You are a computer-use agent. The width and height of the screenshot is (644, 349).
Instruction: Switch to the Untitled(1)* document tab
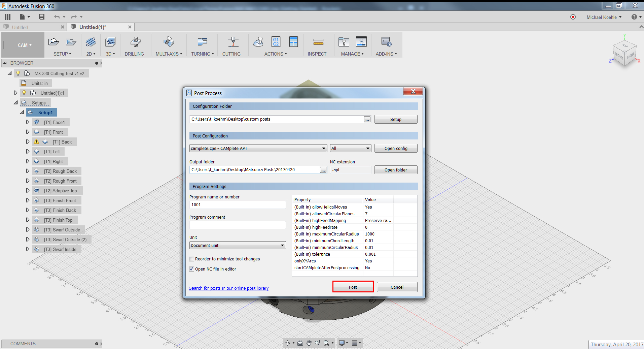pos(101,27)
